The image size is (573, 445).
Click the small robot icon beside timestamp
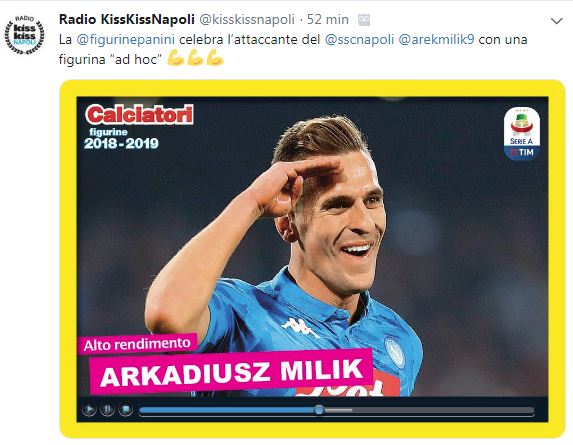click(364, 20)
